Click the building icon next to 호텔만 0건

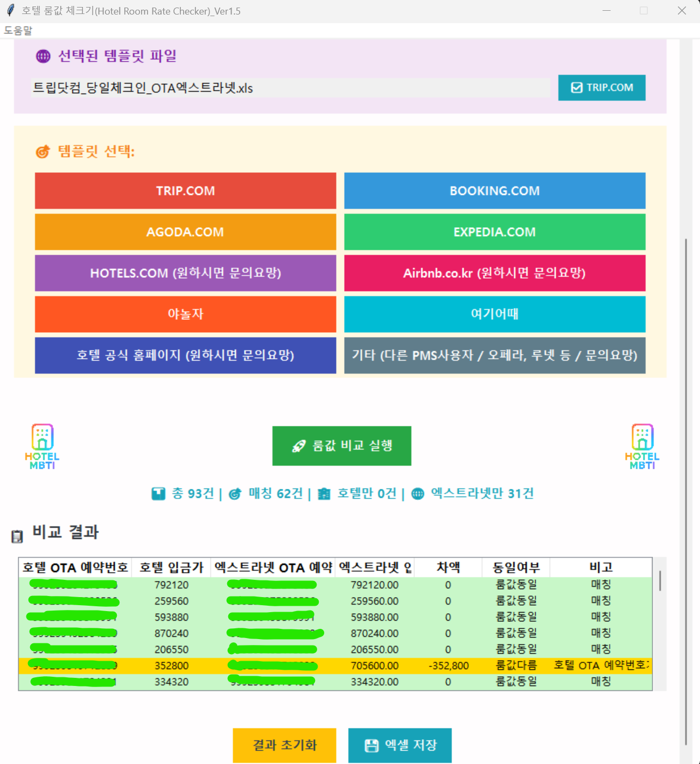324,494
